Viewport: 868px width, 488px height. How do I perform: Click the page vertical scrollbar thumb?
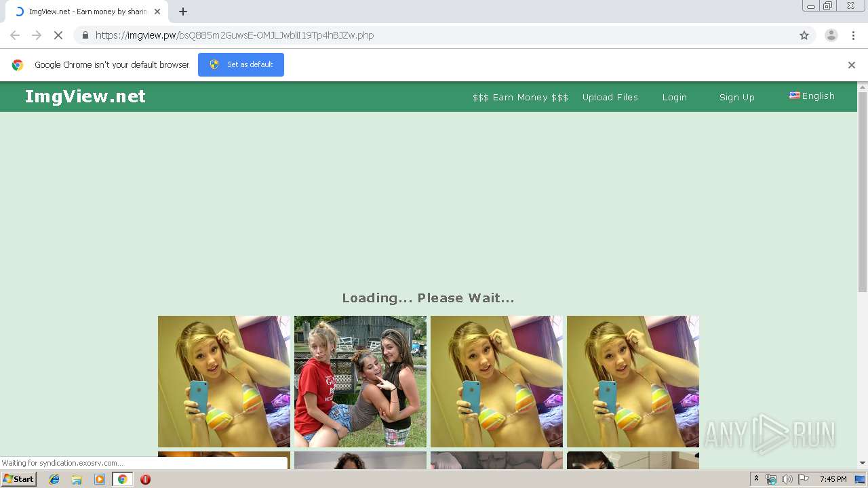click(x=863, y=192)
